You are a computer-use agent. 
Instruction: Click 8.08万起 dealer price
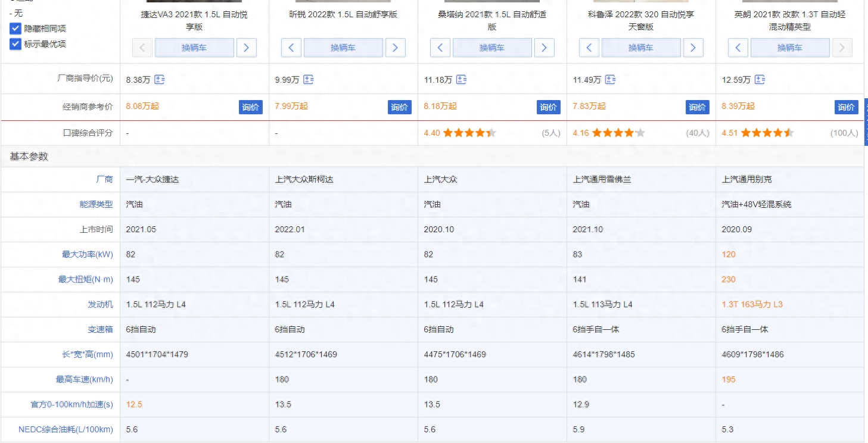(x=142, y=106)
